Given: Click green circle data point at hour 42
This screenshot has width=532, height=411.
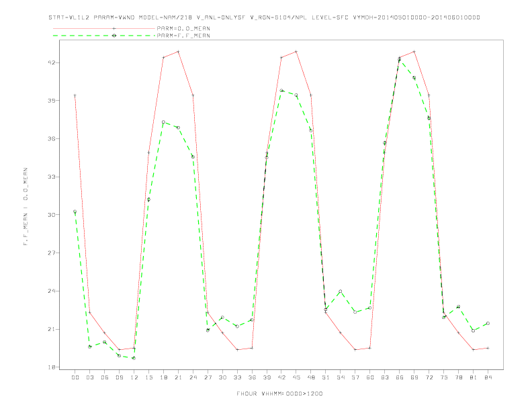Looking at the screenshot, I should [x=281, y=91].
